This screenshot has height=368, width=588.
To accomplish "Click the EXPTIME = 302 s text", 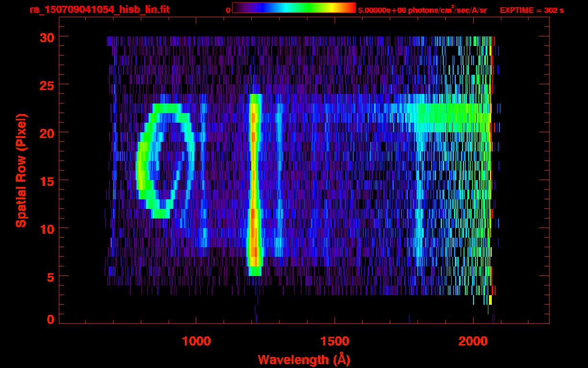I will point(531,10).
